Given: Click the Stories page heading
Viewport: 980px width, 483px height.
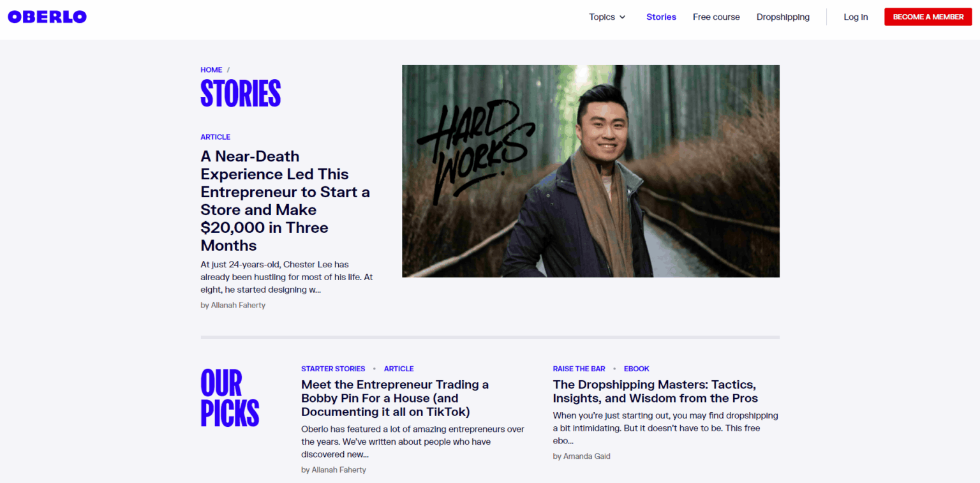Looking at the screenshot, I should point(241,93).
